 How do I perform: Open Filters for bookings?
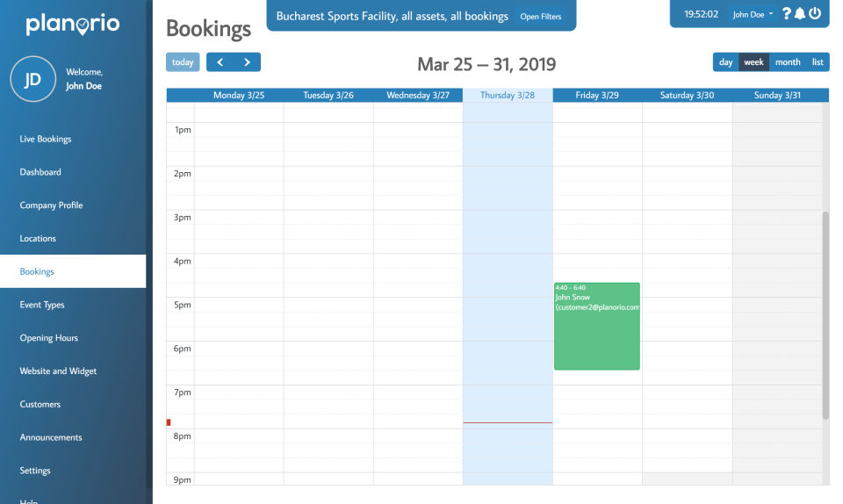point(541,17)
